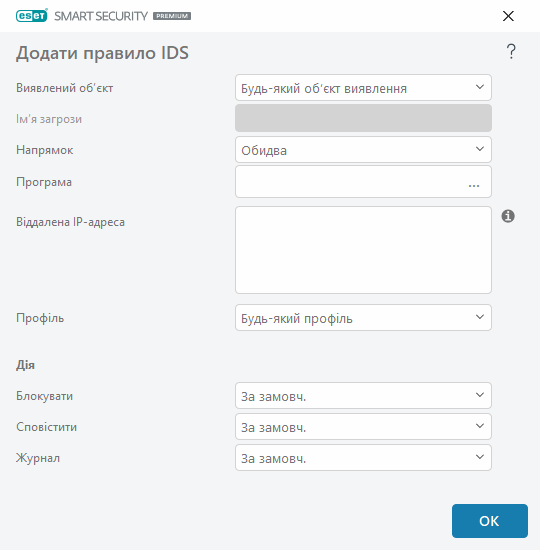
Task: Click the Напрямок label
Action: tap(45, 150)
